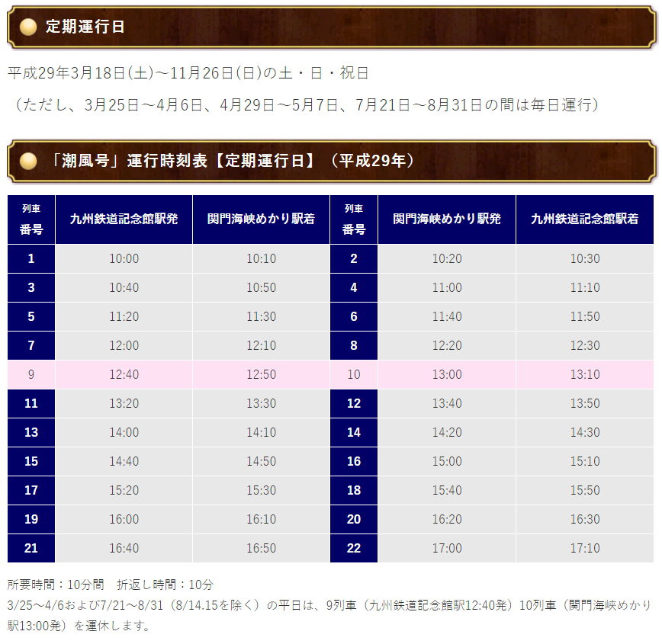Click the 11:20 departure time
This screenshot has width=662, height=644.
124,316
